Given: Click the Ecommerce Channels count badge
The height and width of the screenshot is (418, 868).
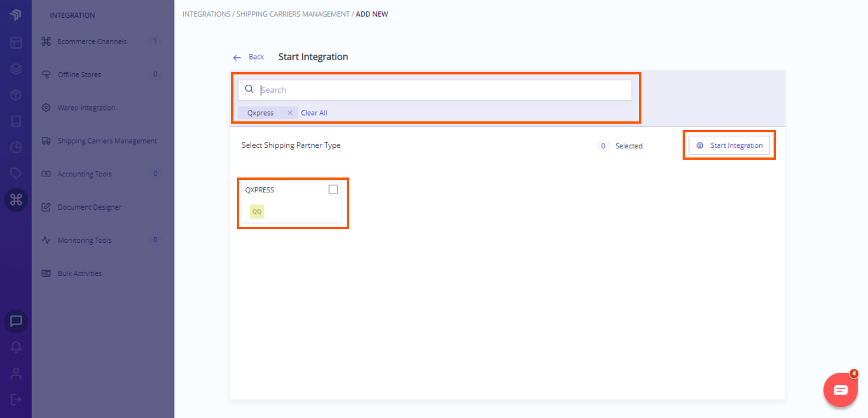Looking at the screenshot, I should 155,41.
